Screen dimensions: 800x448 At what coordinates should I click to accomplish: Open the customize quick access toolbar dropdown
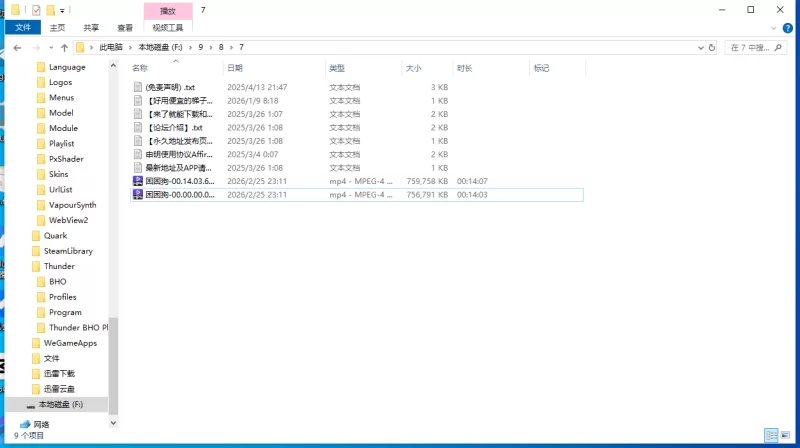[x=62, y=10]
